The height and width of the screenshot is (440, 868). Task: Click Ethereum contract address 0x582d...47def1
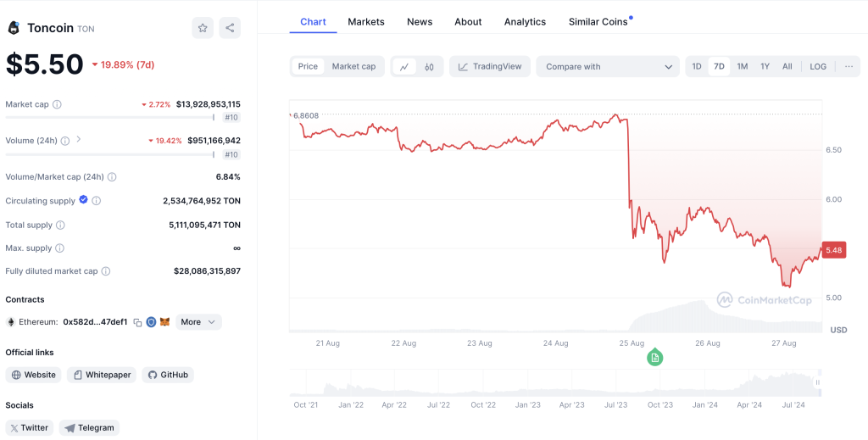click(95, 322)
